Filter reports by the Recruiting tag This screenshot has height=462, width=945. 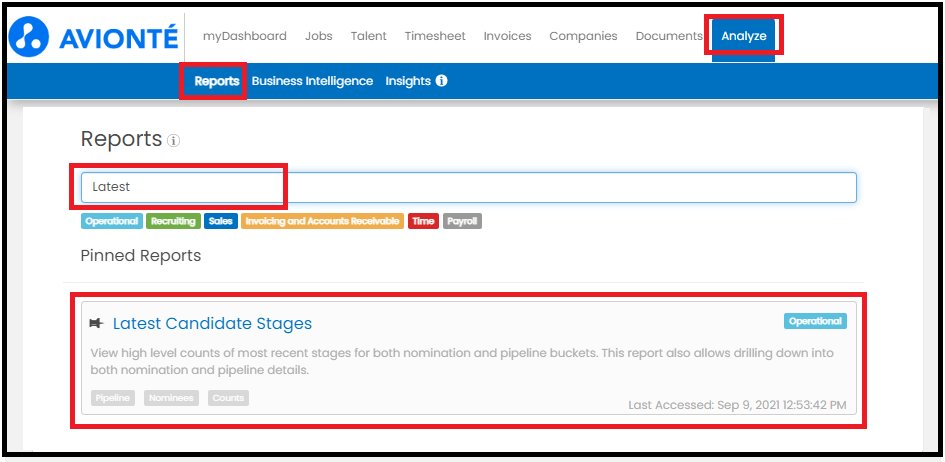coord(173,221)
